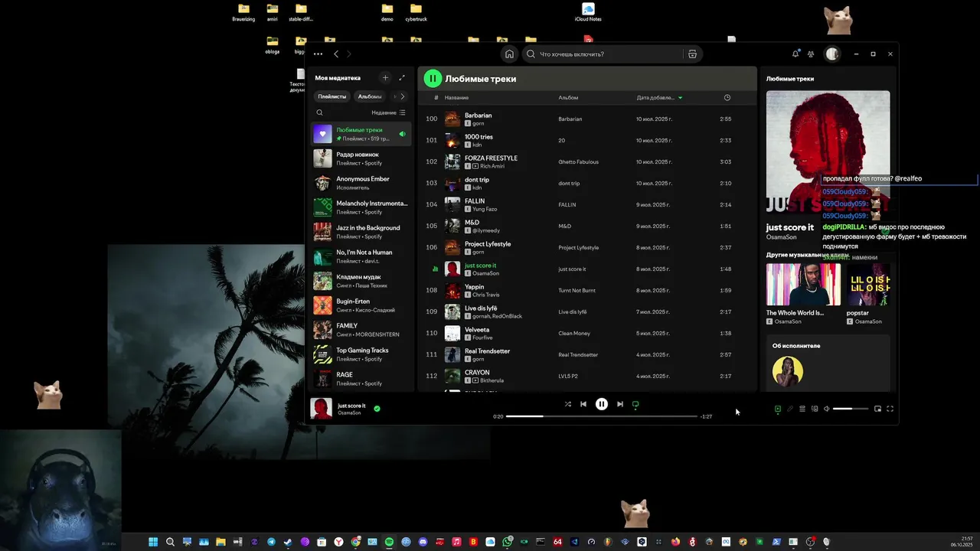Open the artist 'Anonymous Ember'
980x551 pixels.
click(361, 183)
